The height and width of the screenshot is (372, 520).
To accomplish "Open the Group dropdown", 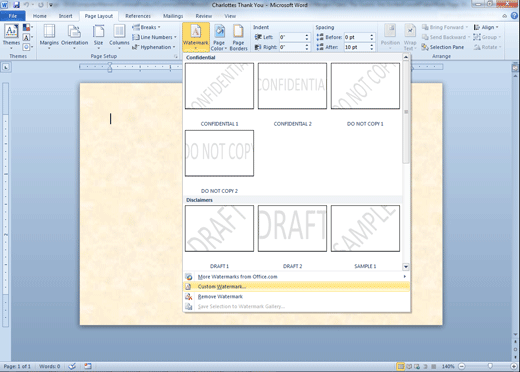I will click(487, 37).
